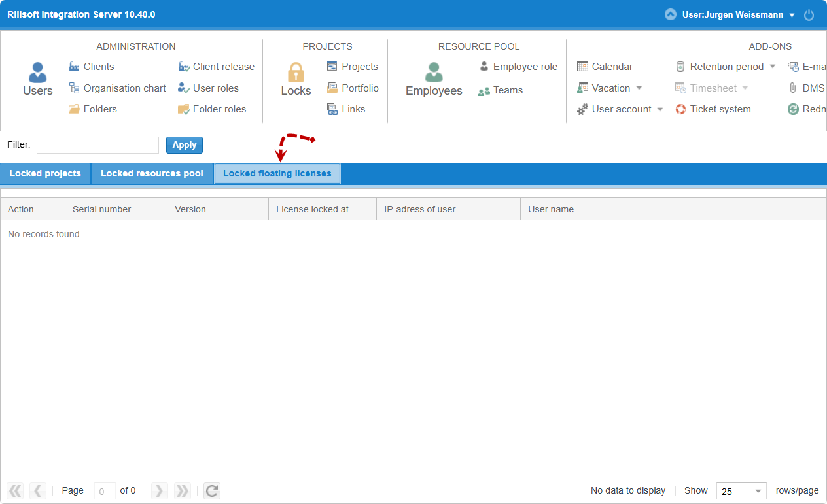The width and height of the screenshot is (827, 504).
Task: Open Clients factory icon
Action: (74, 67)
